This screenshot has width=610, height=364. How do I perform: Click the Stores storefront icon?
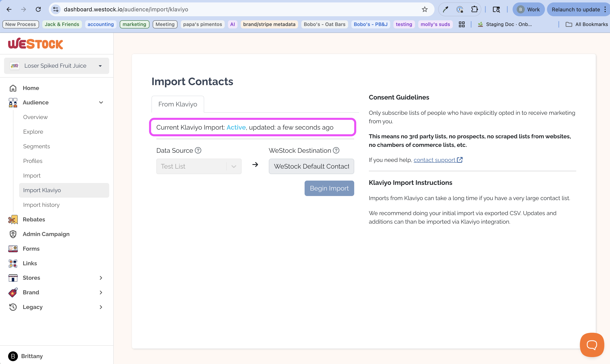(13, 278)
